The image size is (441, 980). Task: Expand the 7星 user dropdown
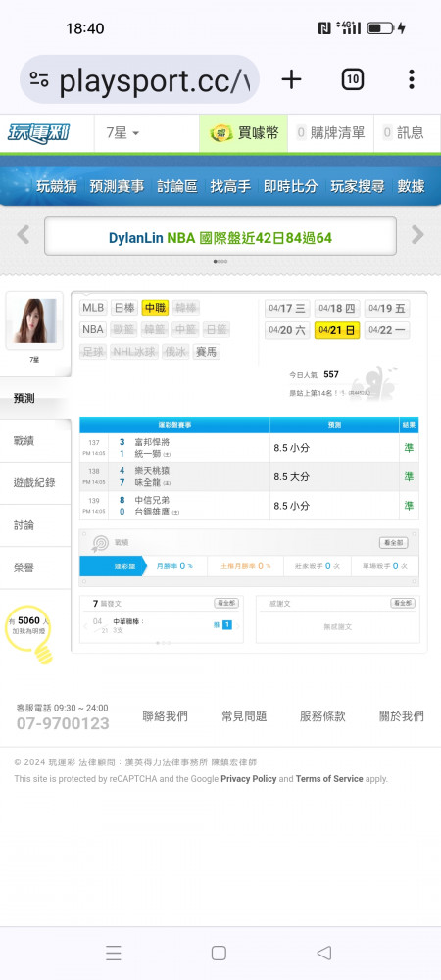tap(123, 133)
